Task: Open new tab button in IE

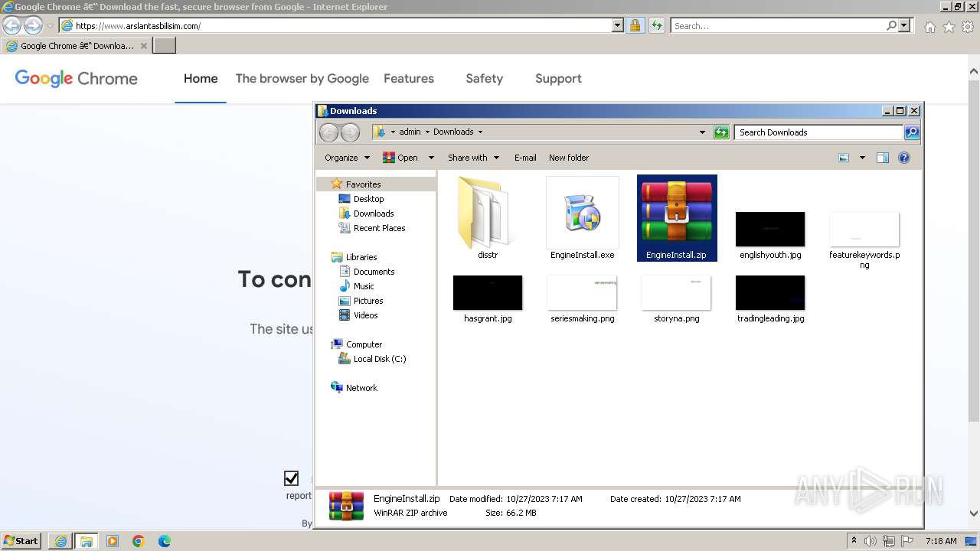Action: [x=165, y=46]
